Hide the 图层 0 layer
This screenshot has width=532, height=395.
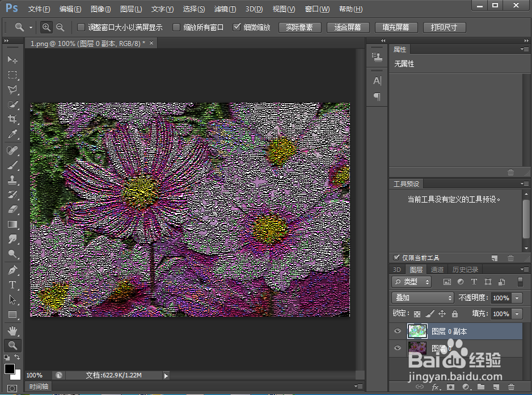(398, 348)
